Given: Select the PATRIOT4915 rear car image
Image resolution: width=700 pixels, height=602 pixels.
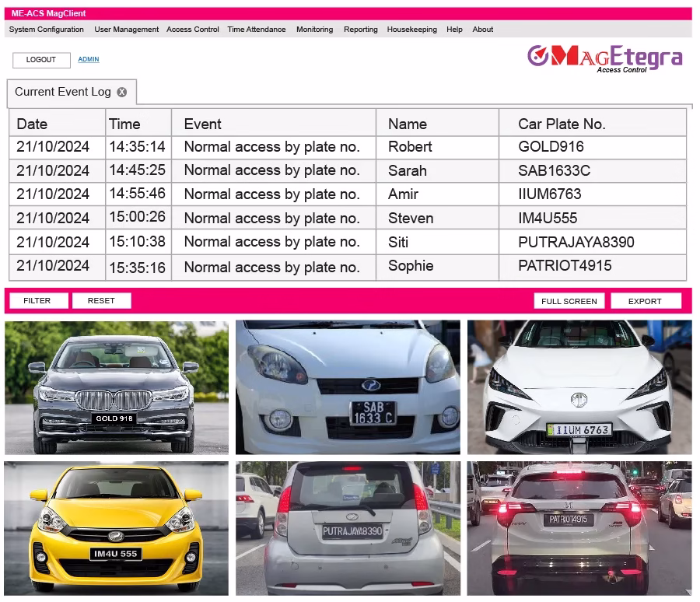Looking at the screenshot, I should [x=579, y=528].
